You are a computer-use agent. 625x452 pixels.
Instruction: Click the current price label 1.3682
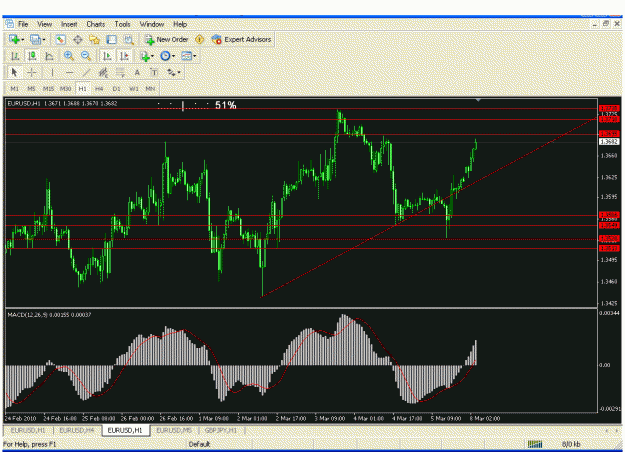[609, 141]
